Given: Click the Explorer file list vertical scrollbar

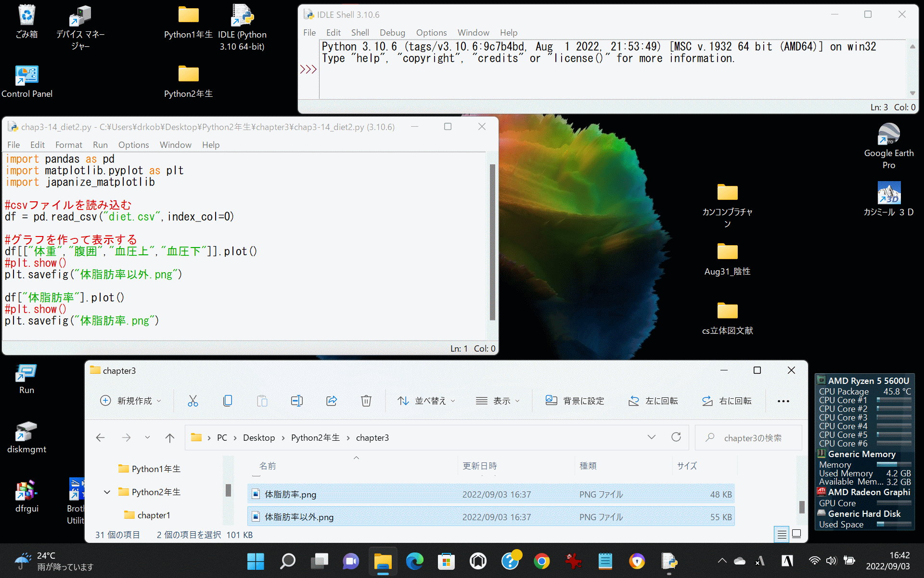Looking at the screenshot, I should click(802, 507).
